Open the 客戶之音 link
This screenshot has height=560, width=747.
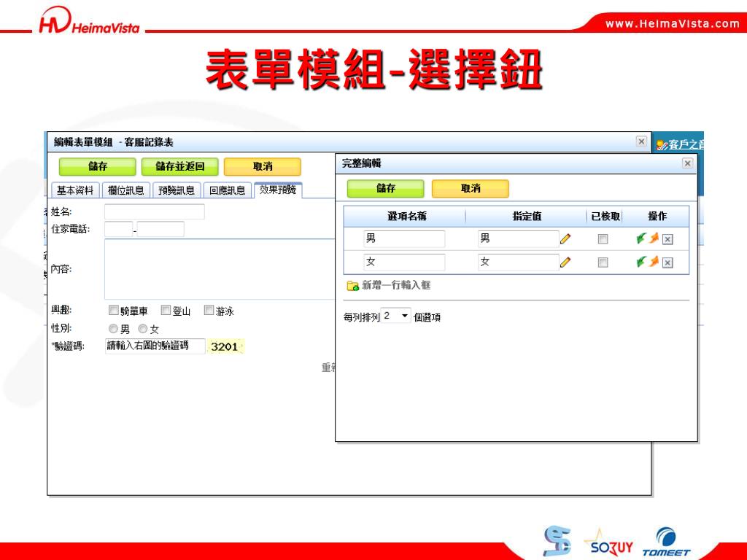[686, 144]
